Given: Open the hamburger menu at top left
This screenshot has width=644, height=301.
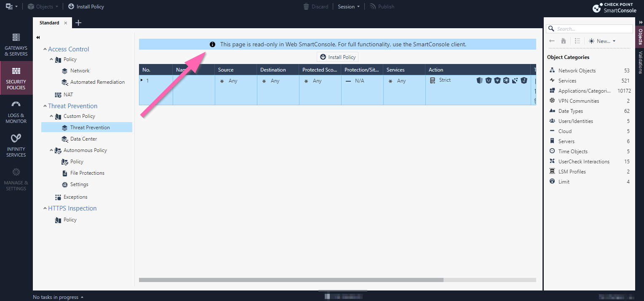Looking at the screenshot, I should click(9, 6).
